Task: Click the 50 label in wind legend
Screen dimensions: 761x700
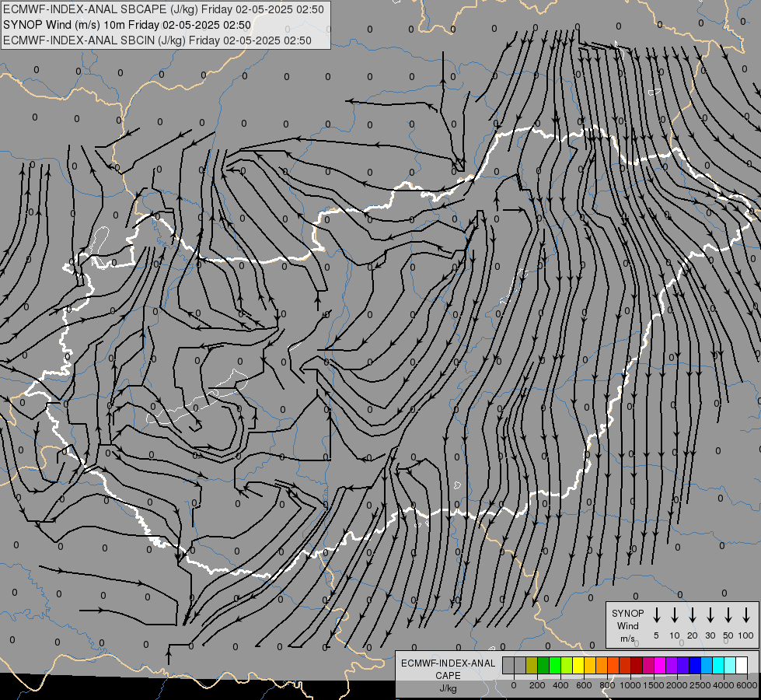Action: click(728, 635)
